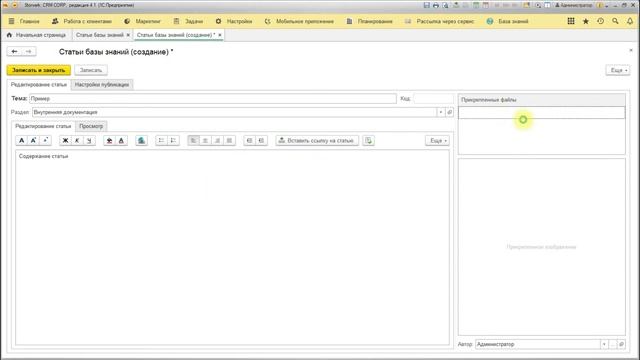Open form-level 'Еще' menu at top right
The width and height of the screenshot is (640, 360).
[618, 70]
